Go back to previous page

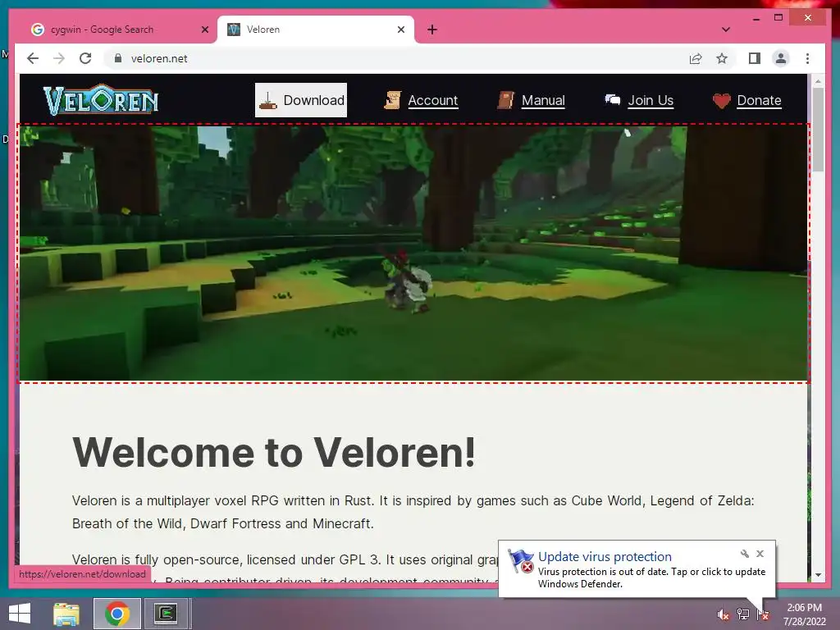pos(33,58)
